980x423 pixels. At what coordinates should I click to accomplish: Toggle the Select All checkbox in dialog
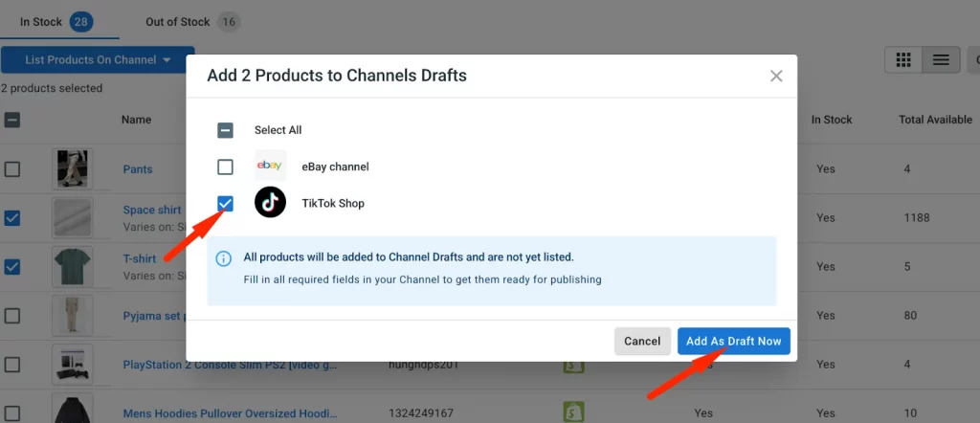[x=225, y=130]
